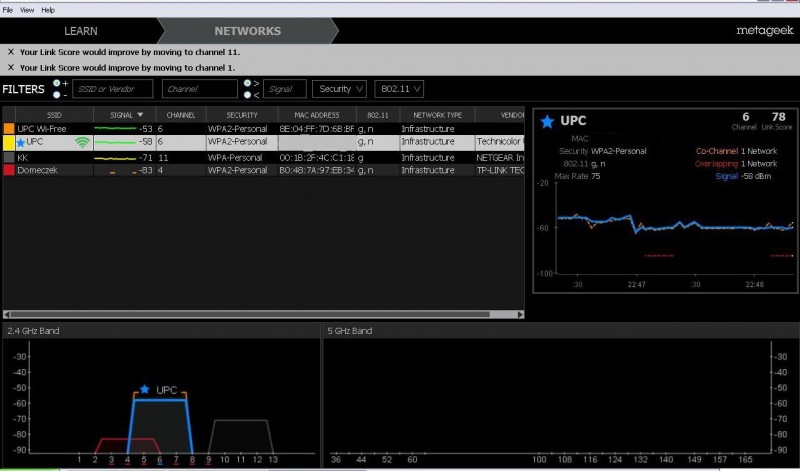800x471 pixels.
Task: Click the metageek logo
Action: pos(763,31)
